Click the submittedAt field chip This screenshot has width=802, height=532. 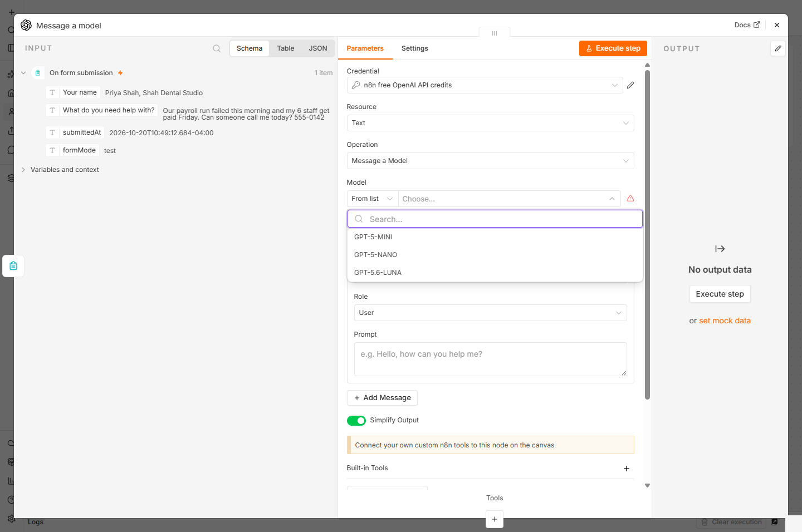pos(75,132)
